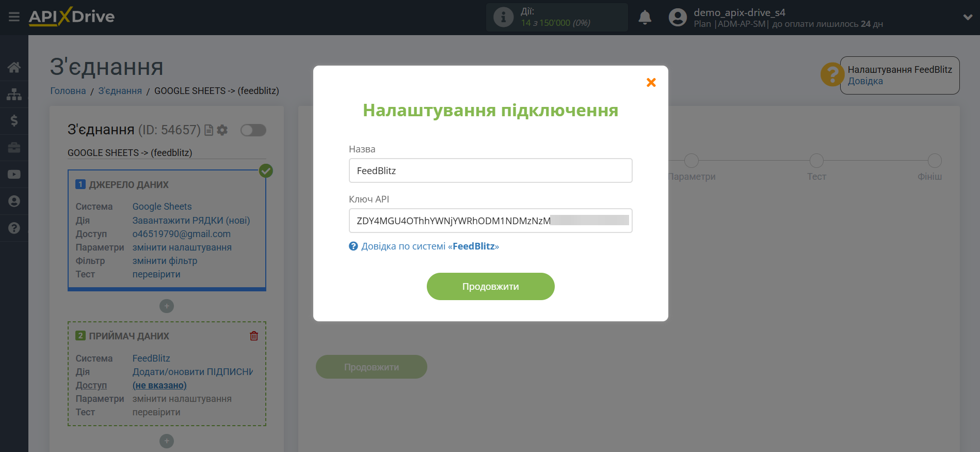Click the green Продовжити button in dialog
This screenshot has height=452, width=980.
pyautogui.click(x=490, y=286)
